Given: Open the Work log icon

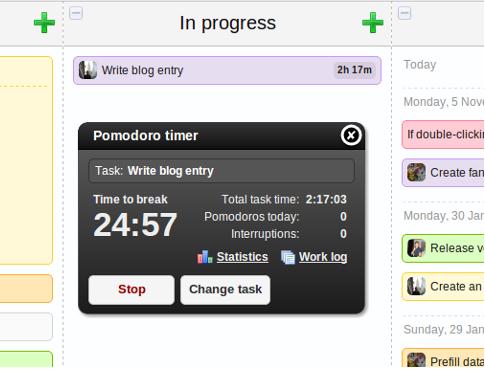Looking at the screenshot, I should coord(288,257).
